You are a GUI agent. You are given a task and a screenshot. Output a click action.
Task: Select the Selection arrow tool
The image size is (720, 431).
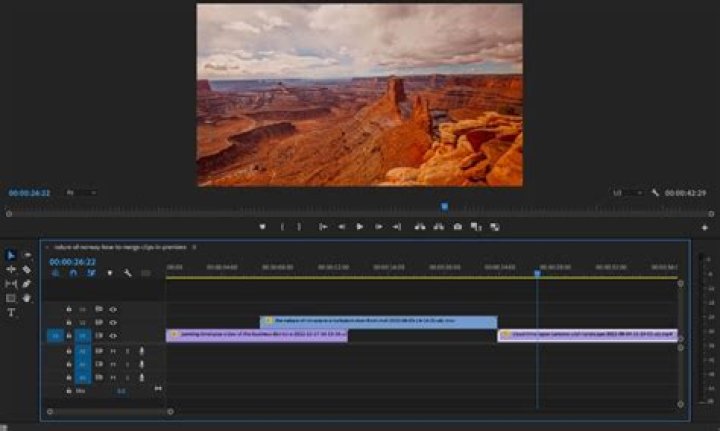[11, 256]
